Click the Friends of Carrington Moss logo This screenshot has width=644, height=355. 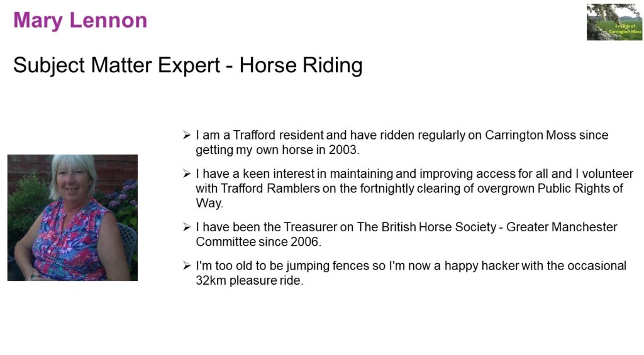tap(614, 22)
